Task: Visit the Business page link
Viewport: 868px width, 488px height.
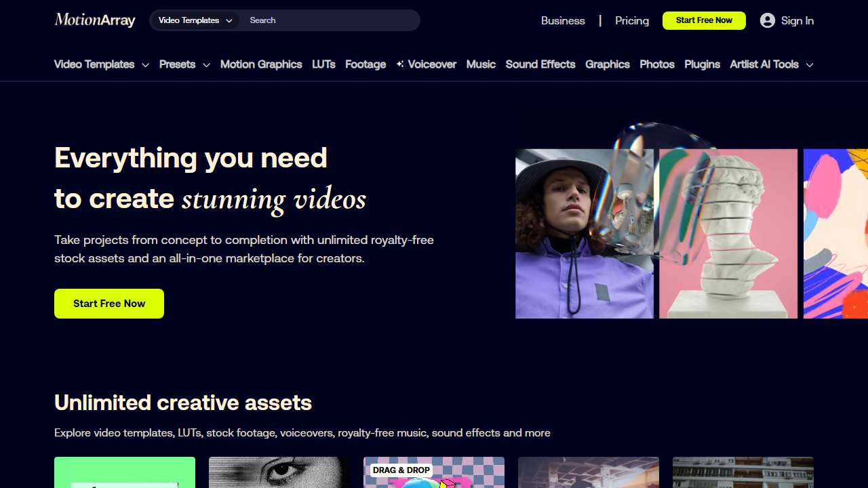Action: point(563,20)
